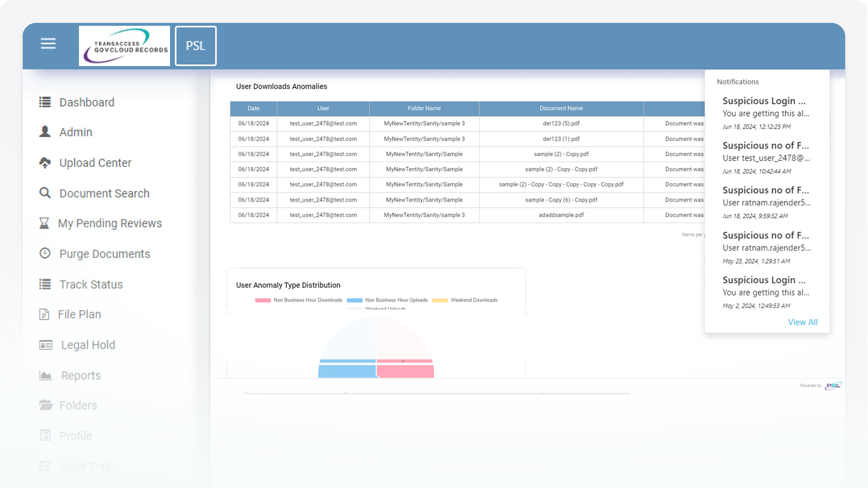The width and height of the screenshot is (868, 488).
Task: Click folder cell in adaddsample.pdf row
Action: pyautogui.click(x=424, y=215)
